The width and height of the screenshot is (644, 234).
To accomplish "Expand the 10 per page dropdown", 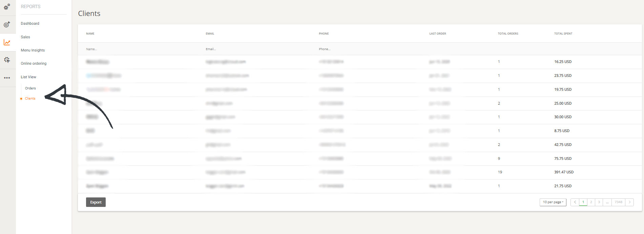I will point(553,202).
